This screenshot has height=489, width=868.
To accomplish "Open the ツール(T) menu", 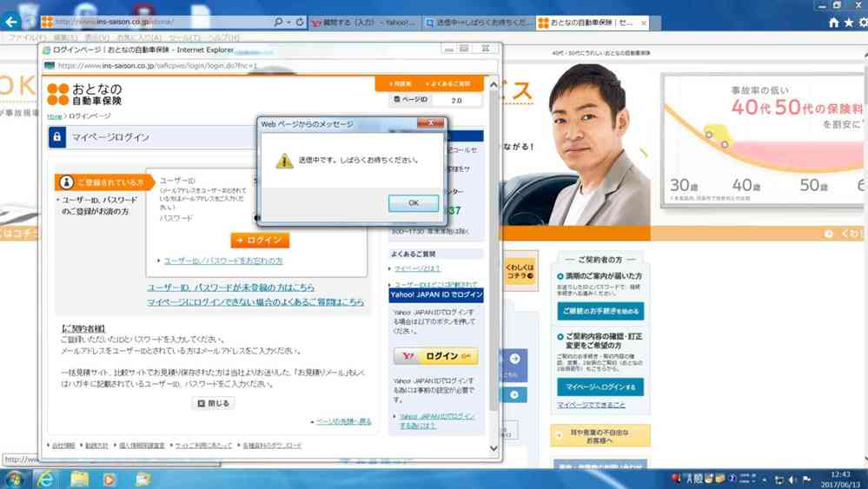I will point(185,37).
